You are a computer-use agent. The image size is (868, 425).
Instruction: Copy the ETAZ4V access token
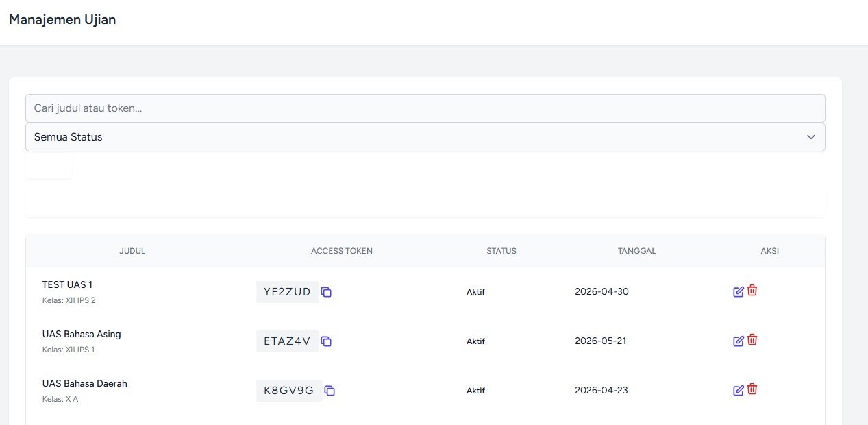click(327, 341)
